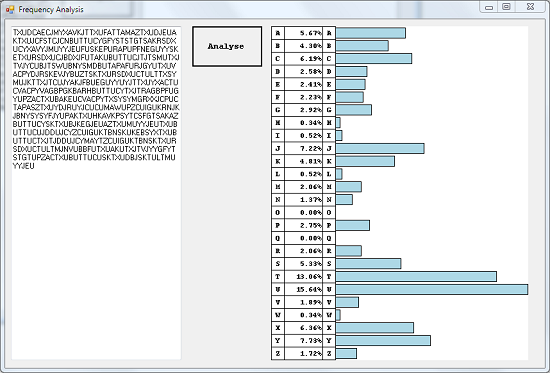Select the 5.33% value for letter S
Viewport: 550px width, 373px height.
[303, 264]
